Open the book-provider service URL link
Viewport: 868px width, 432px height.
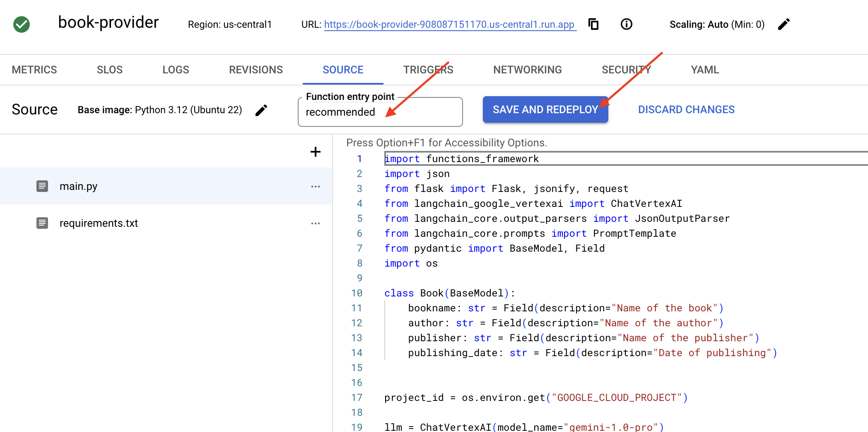449,24
